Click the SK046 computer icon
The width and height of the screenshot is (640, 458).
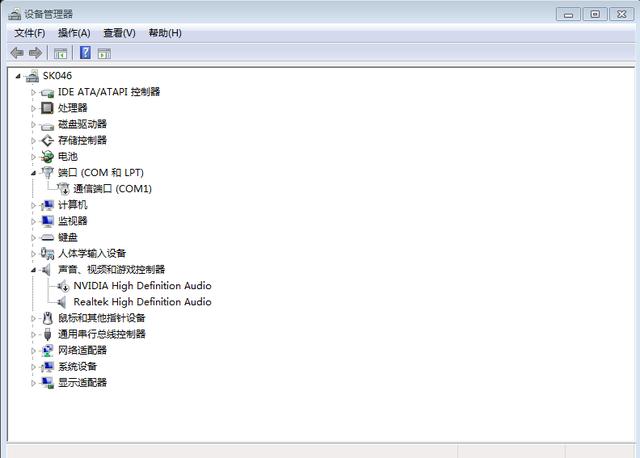click(x=32, y=76)
